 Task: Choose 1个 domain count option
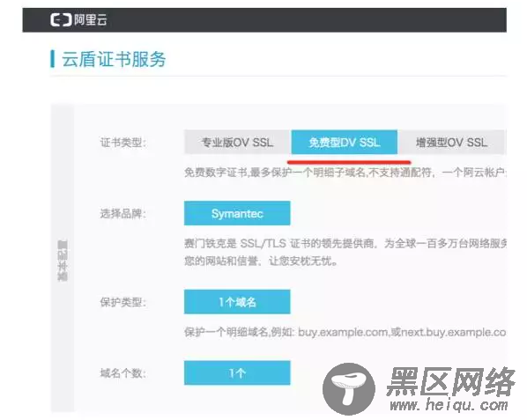237,372
